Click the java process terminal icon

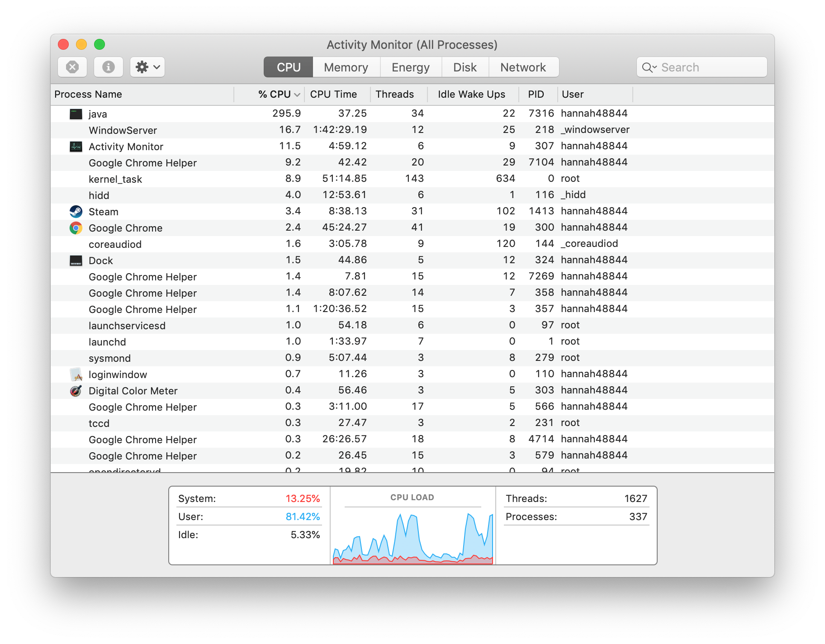coord(76,114)
